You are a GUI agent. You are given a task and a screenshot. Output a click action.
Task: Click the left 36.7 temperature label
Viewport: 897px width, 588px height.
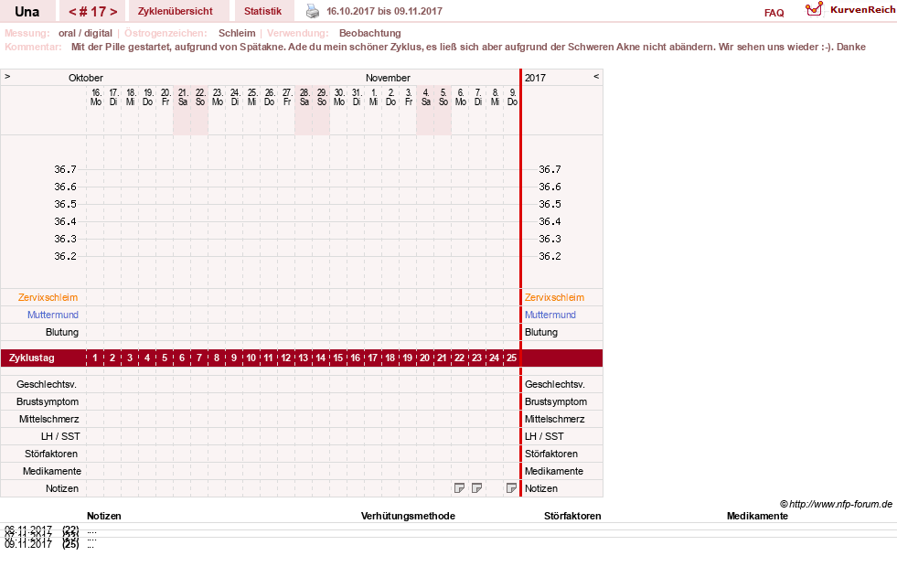(65, 169)
